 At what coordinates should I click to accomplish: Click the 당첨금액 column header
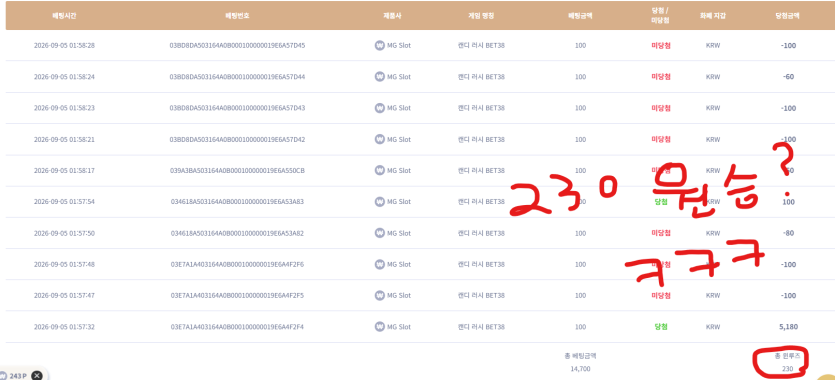coord(788,15)
